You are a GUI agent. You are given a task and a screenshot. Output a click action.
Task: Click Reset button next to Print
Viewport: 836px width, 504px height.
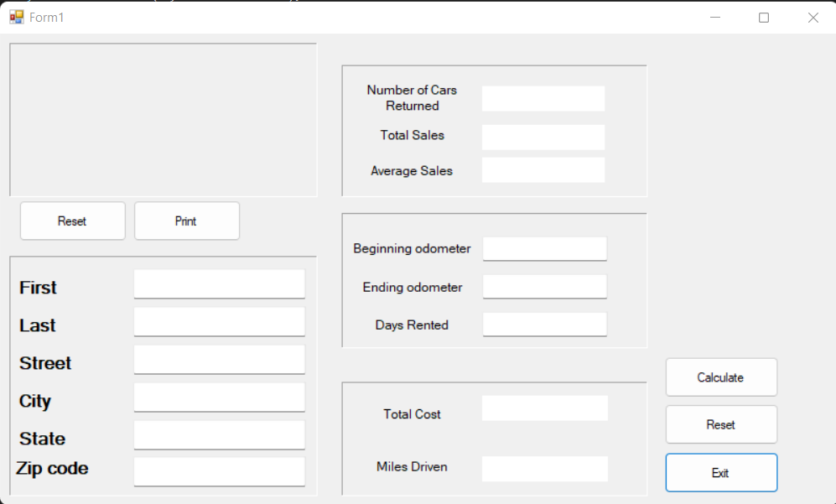(x=72, y=221)
